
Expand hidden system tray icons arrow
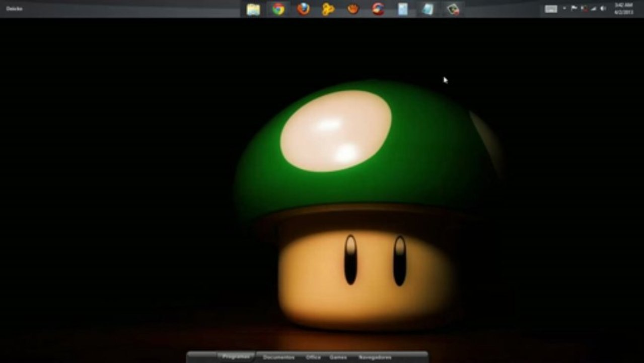tap(564, 8)
